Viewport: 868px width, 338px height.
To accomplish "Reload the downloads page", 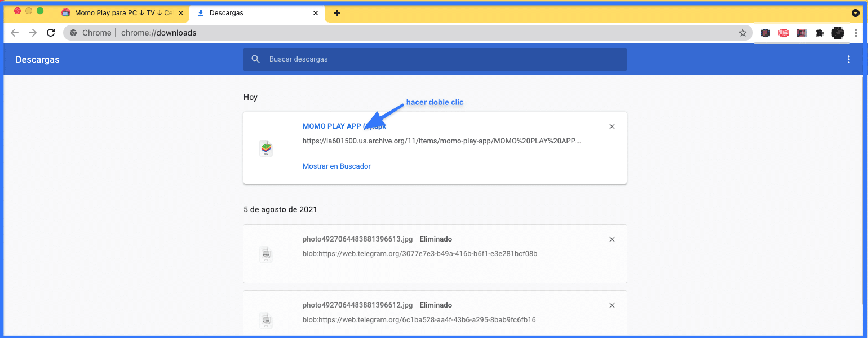I will coord(51,33).
